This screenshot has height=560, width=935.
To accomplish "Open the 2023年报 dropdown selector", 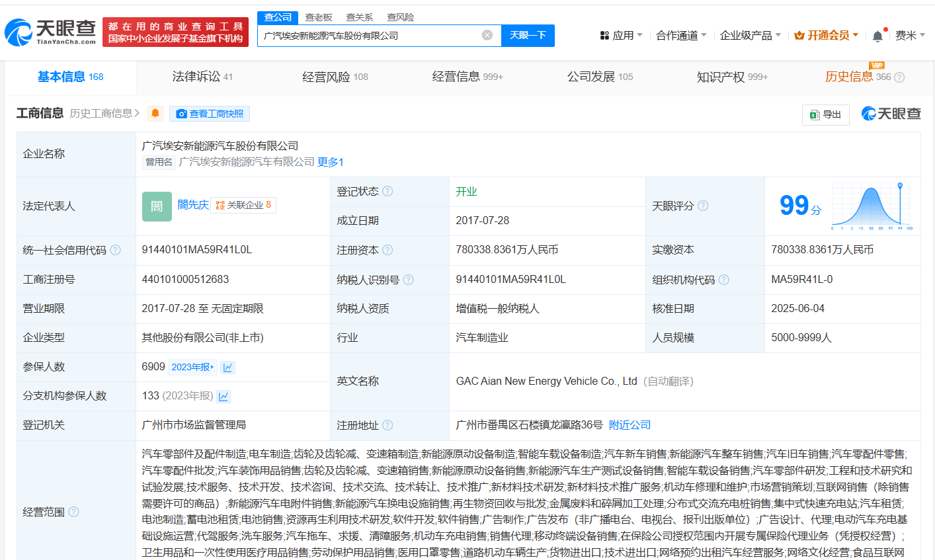I will click(x=192, y=367).
